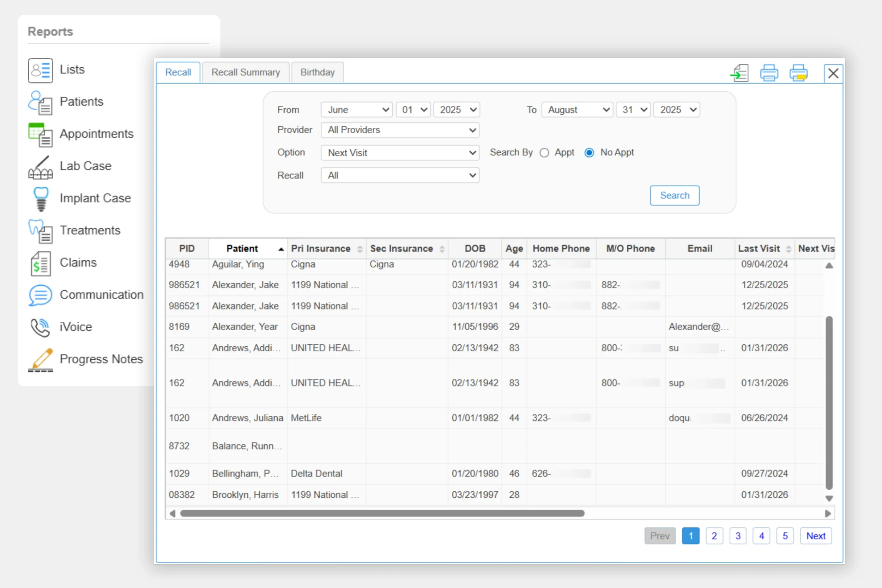Click the Search button
This screenshot has width=882, height=588.
click(674, 195)
